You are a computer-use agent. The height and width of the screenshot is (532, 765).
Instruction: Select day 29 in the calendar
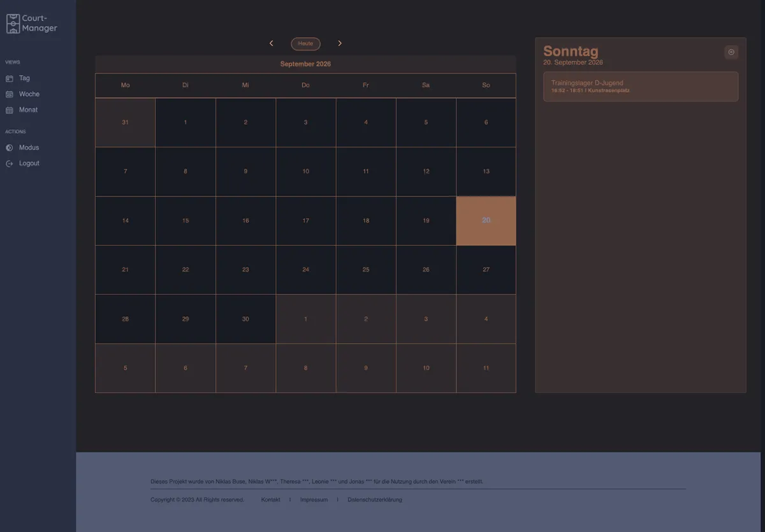186,319
